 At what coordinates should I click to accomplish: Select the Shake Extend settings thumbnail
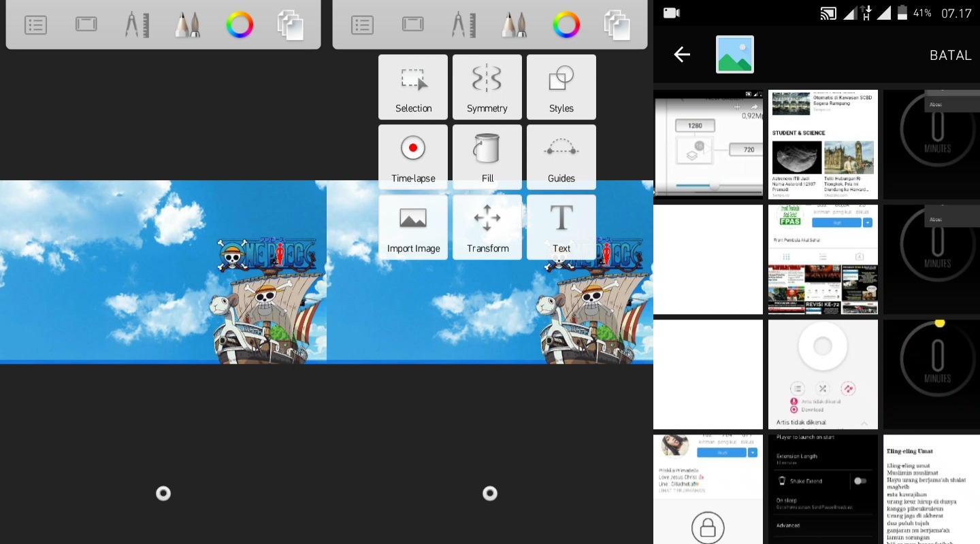pos(823,489)
